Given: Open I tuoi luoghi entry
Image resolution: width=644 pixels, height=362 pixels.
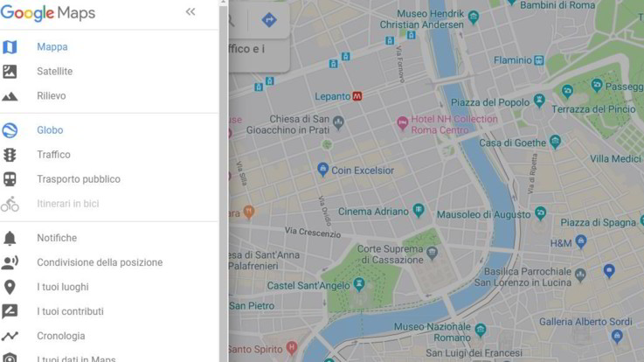Looking at the screenshot, I should click(x=63, y=287).
